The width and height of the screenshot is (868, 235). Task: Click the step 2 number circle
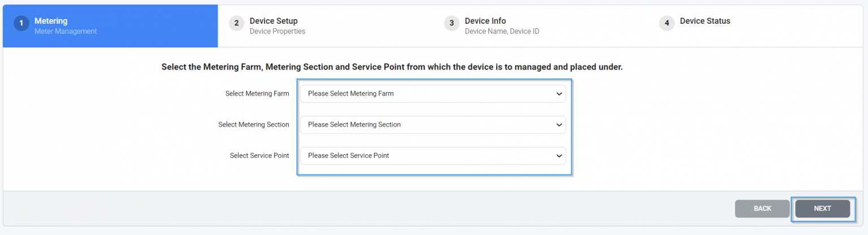[x=236, y=24]
